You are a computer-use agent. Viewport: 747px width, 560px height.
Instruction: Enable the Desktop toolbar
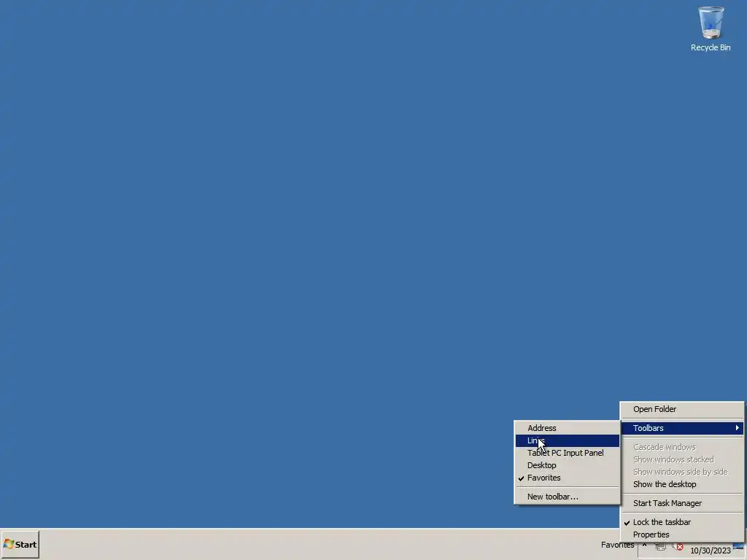pos(567,465)
